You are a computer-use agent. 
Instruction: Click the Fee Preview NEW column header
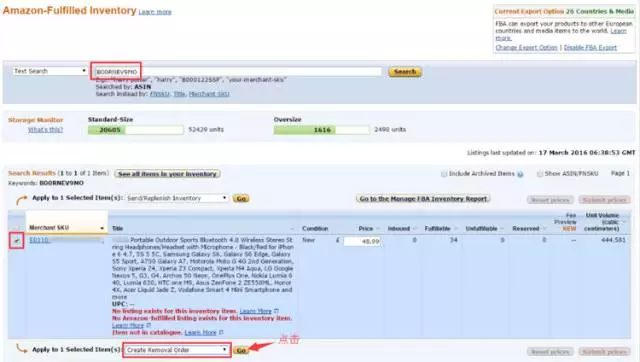click(565, 222)
